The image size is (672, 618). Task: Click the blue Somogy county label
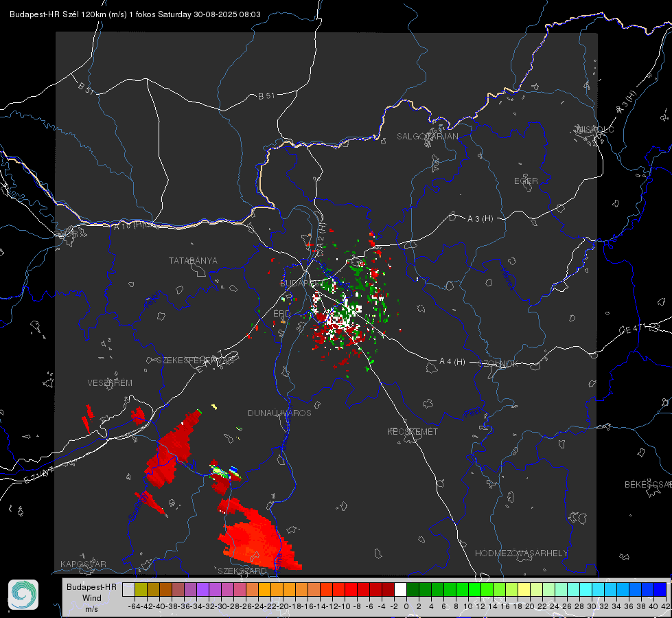tap(137, 507)
